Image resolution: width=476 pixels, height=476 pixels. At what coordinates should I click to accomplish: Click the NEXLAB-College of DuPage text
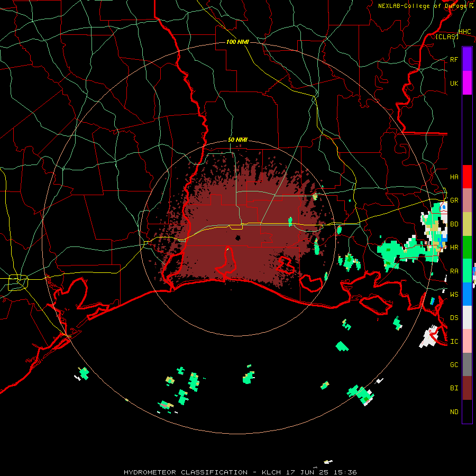(x=423, y=6)
